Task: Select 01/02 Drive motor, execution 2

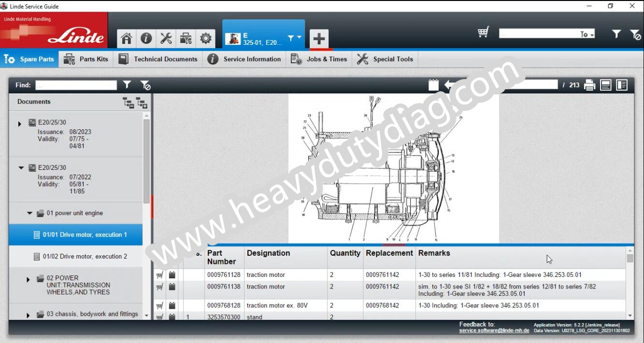Action: pyautogui.click(x=76, y=257)
